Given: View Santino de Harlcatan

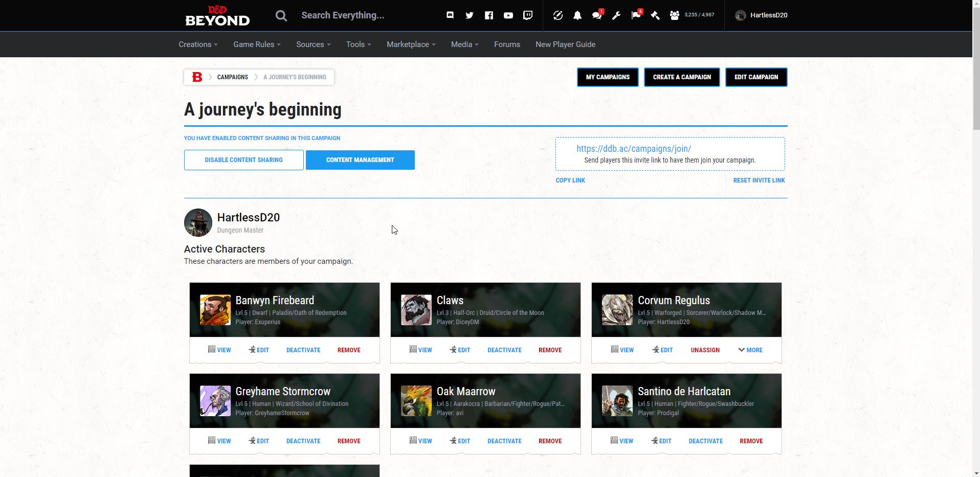Looking at the screenshot, I should coord(621,441).
